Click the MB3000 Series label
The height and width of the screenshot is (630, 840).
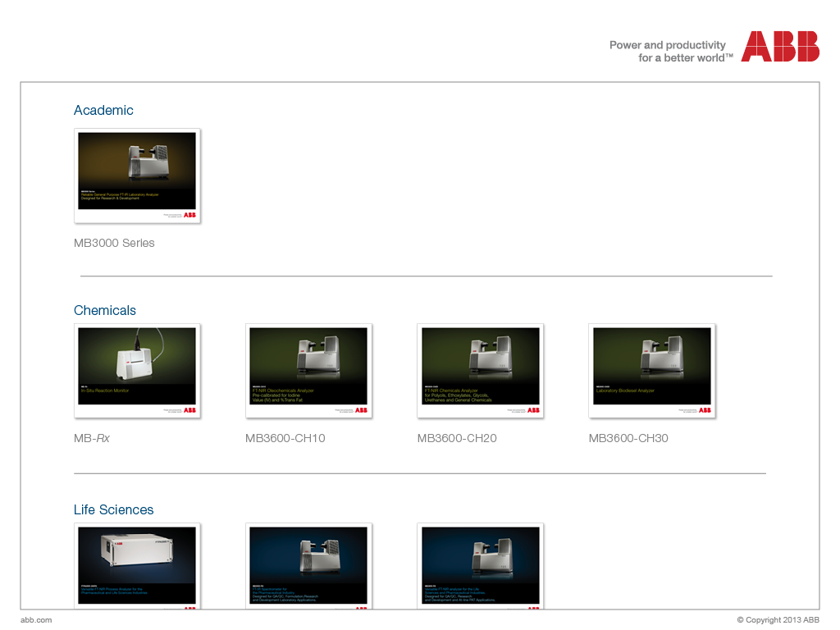114,243
